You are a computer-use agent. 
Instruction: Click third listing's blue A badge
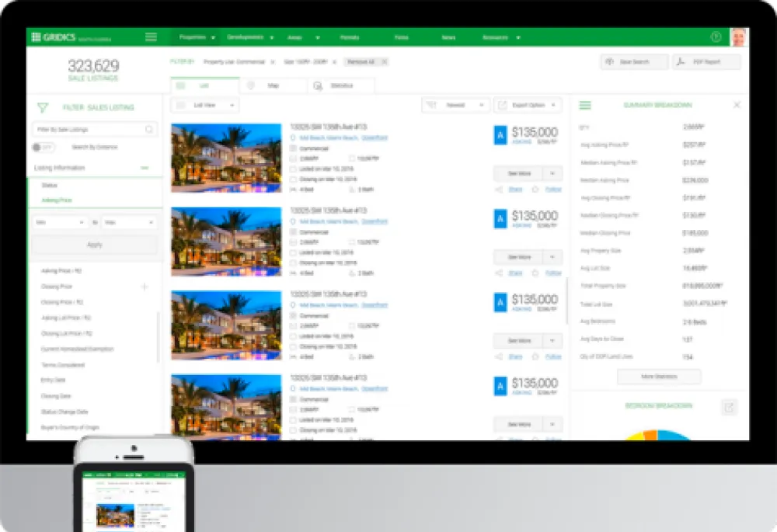500,303
